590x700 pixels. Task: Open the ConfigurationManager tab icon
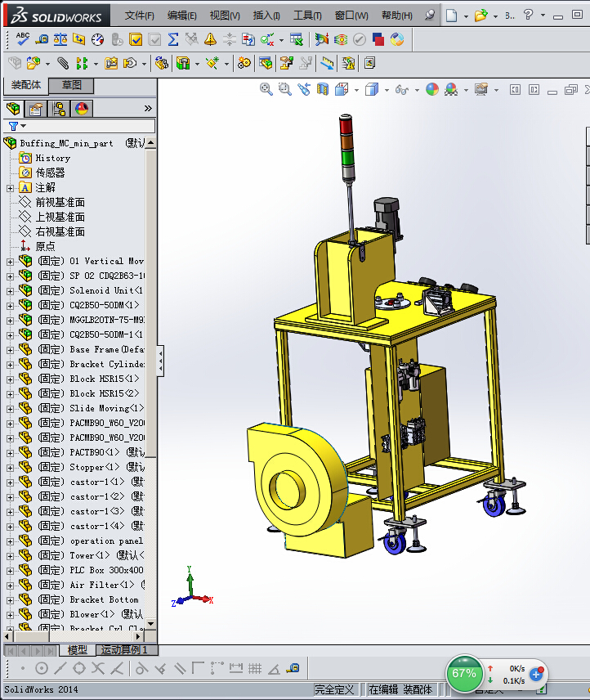point(59,109)
